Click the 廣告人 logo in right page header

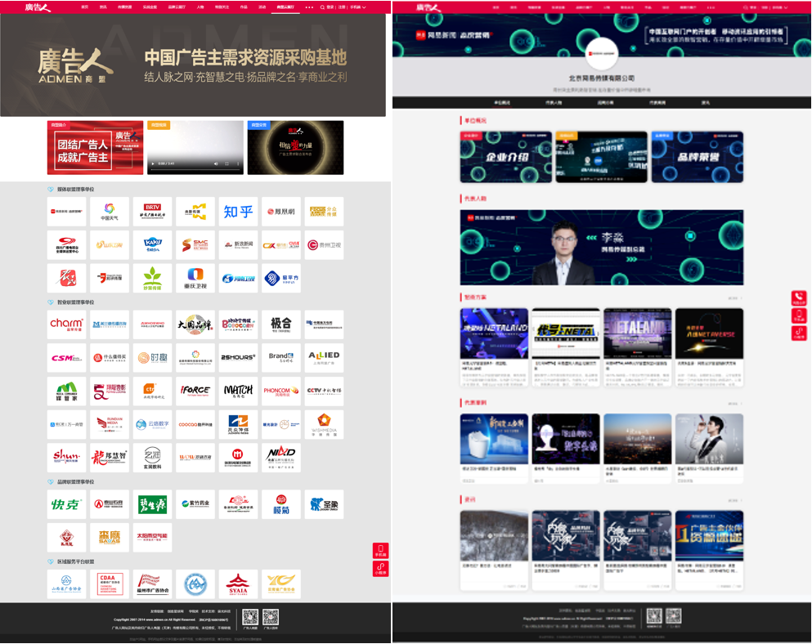click(x=428, y=7)
